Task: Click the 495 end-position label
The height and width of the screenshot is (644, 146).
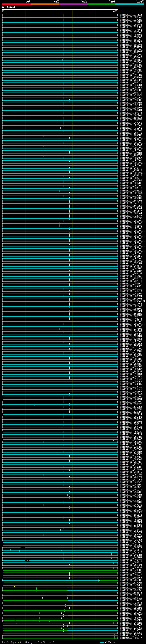Action: pos(115,11)
